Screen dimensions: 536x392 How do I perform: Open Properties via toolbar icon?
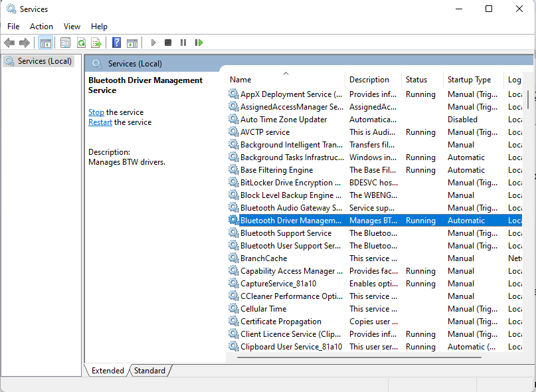click(x=65, y=43)
